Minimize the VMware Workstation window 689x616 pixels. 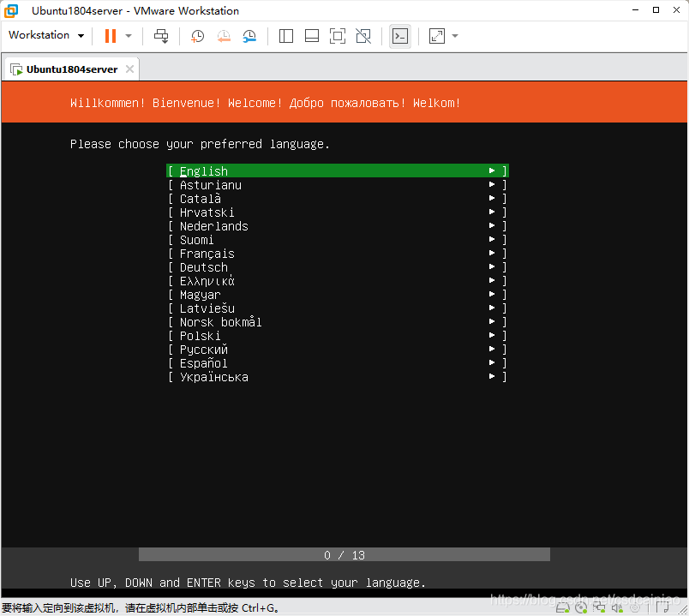(635, 10)
